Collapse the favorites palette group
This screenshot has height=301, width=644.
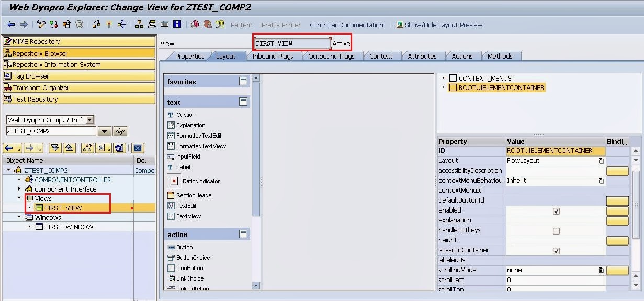pos(243,82)
